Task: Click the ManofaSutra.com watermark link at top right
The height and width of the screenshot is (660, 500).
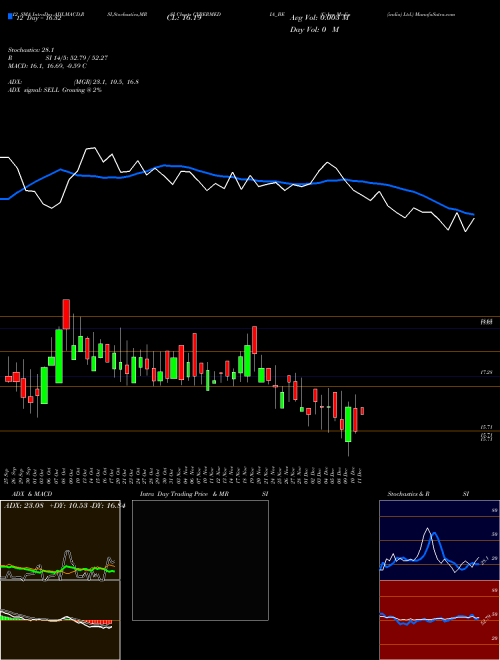Action: pos(436,14)
